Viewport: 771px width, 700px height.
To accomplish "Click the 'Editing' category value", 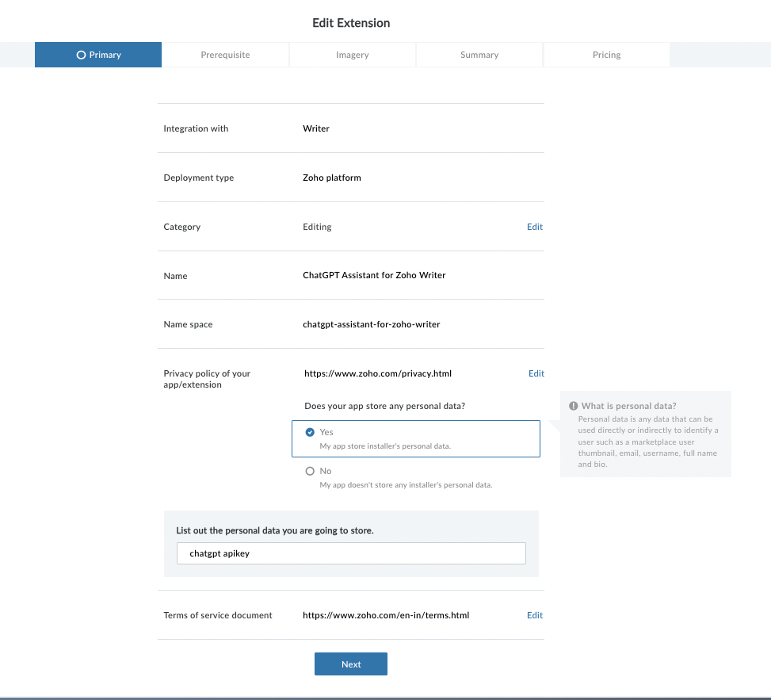I will coord(317,227).
